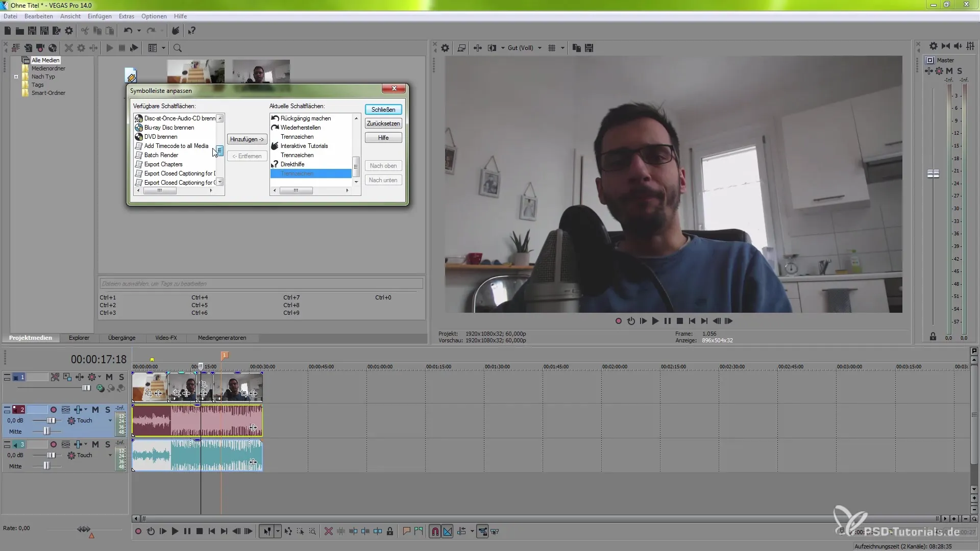Screen dimensions: 980x551
Task: Click the Hinzufügen -> button
Action: (247, 139)
